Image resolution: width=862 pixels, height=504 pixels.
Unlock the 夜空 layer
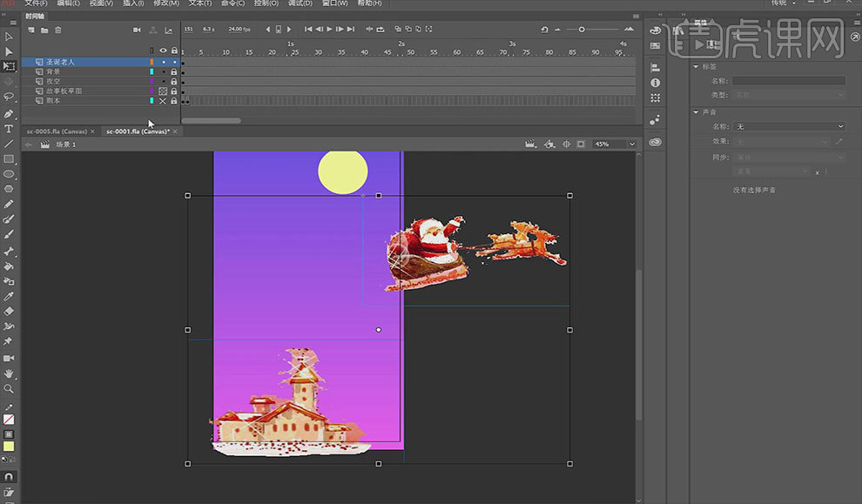click(x=174, y=81)
